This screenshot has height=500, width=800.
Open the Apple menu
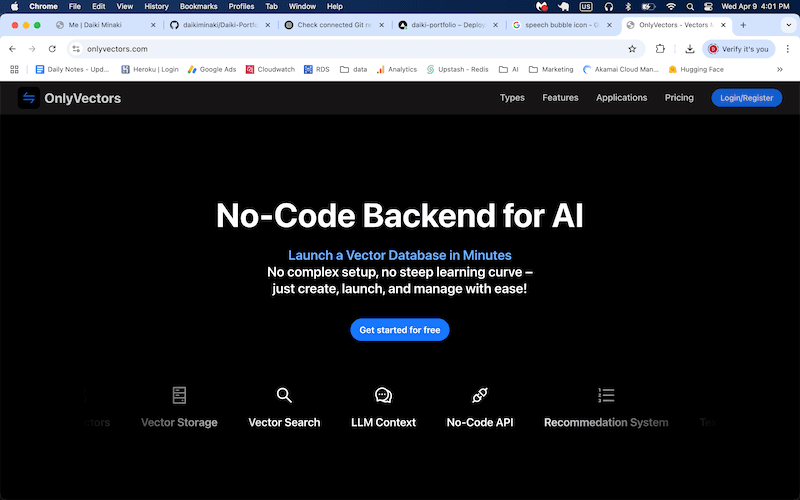click(x=14, y=6)
